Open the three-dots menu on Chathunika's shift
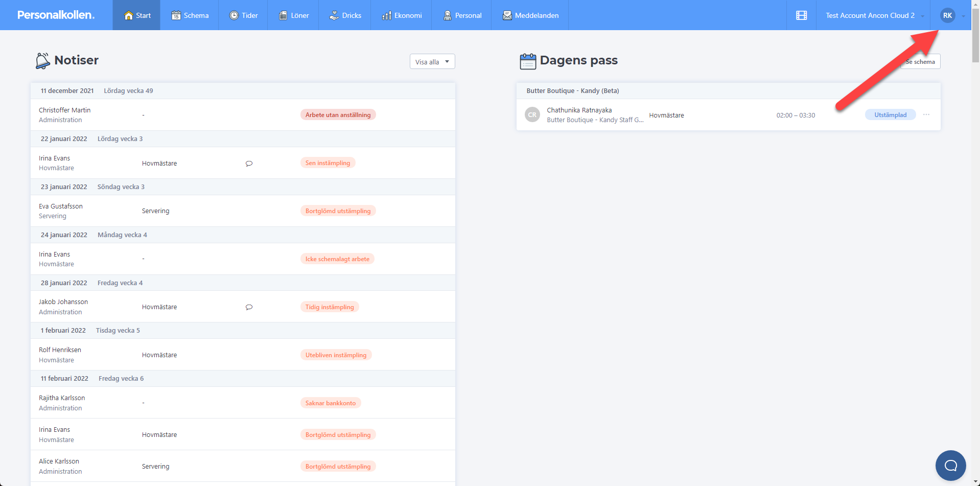980x486 pixels. pos(926,114)
